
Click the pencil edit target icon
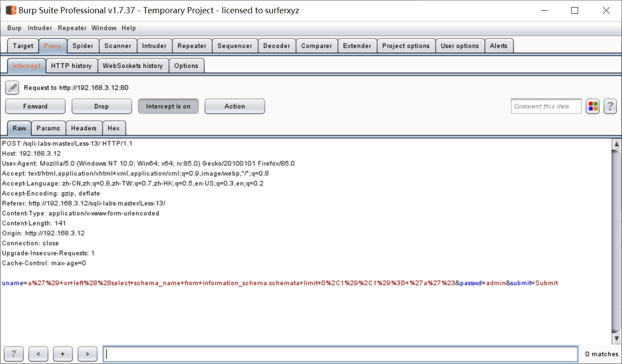[12, 88]
